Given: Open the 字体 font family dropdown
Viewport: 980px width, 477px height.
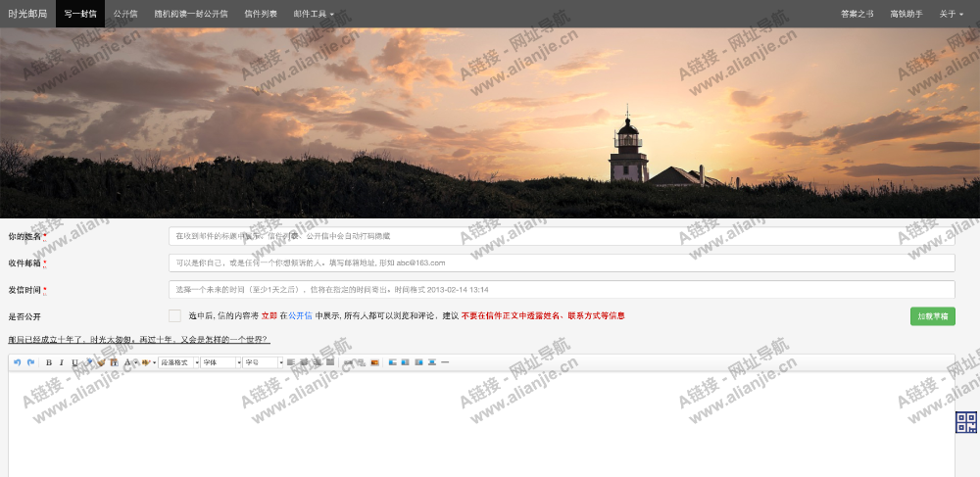Looking at the screenshot, I should [220, 362].
